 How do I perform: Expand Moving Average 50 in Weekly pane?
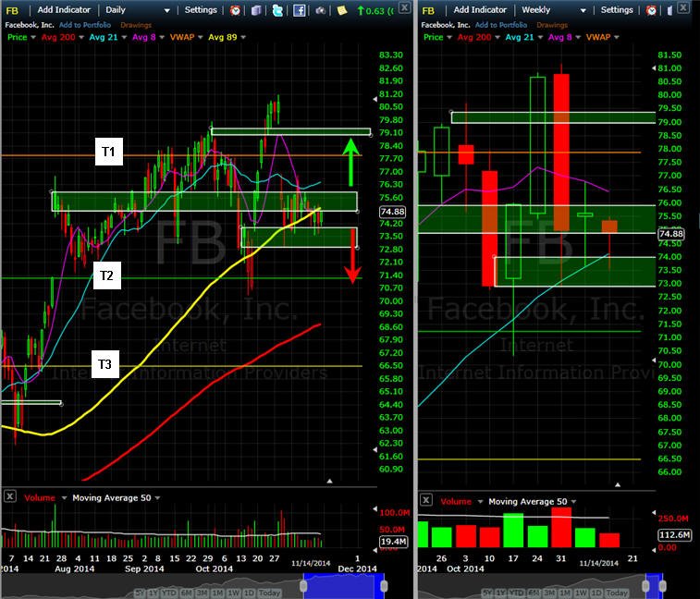coord(573,502)
